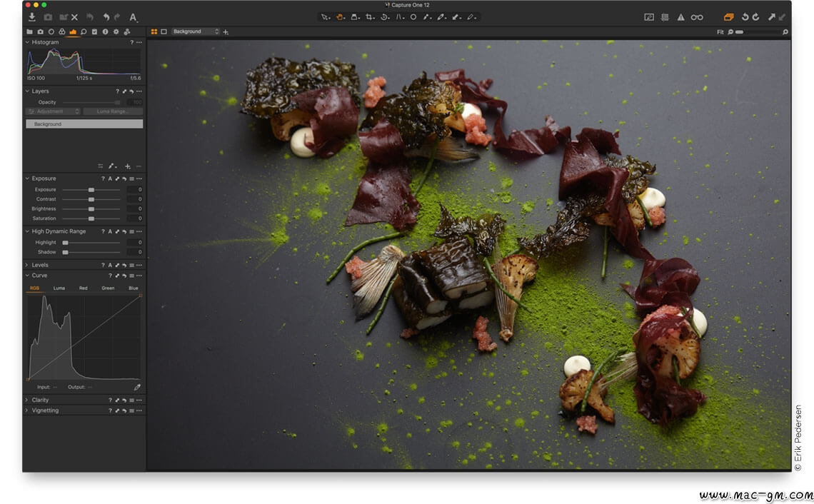Click the Exposure panel auto-adjust A
The height and width of the screenshot is (504, 814).
(110, 178)
